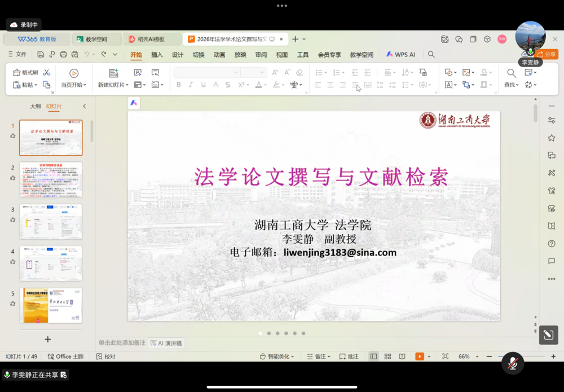Toggle Italic formatting
Image resolution: width=564 pixels, height=392 pixels.
pyautogui.click(x=191, y=85)
